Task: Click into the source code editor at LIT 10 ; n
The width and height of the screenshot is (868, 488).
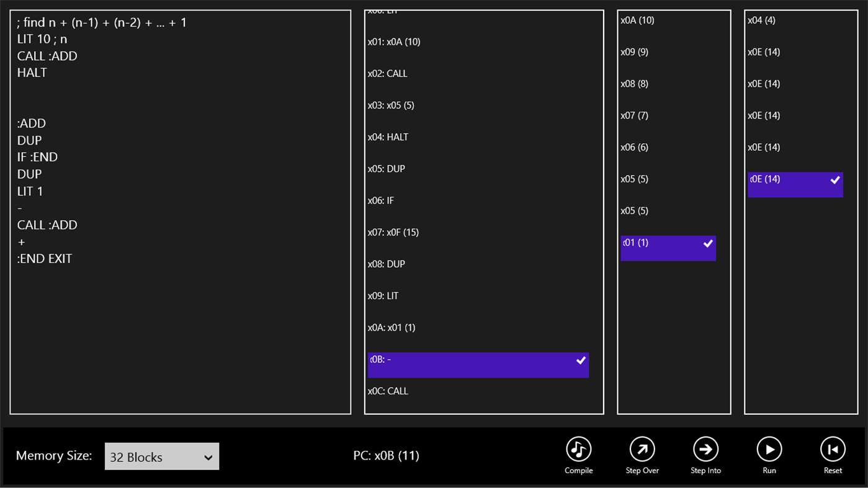Action: [x=42, y=39]
